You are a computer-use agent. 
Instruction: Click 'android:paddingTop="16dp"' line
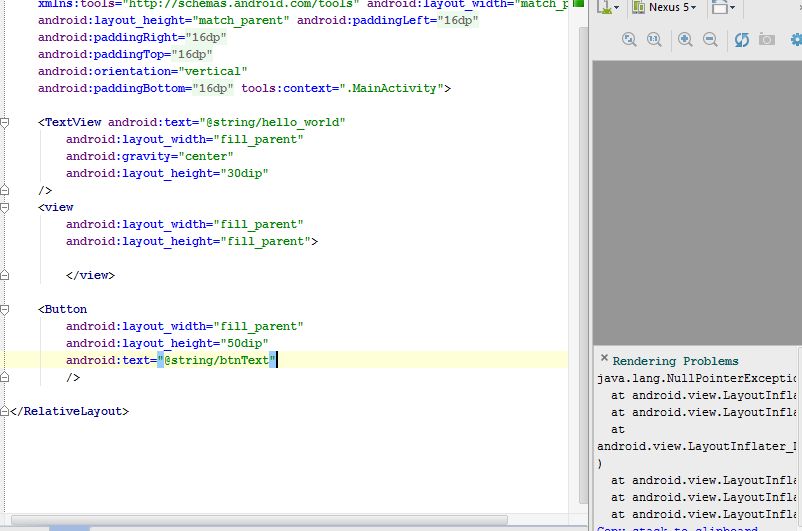pyautogui.click(x=125, y=54)
